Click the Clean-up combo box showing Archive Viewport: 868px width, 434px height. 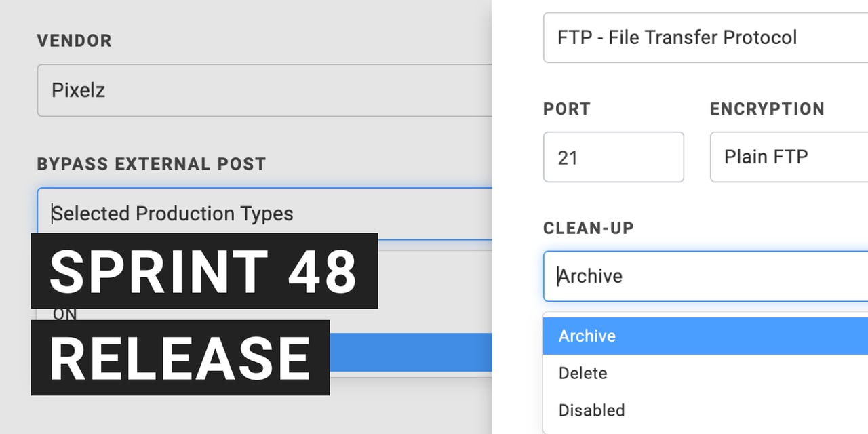(705, 276)
